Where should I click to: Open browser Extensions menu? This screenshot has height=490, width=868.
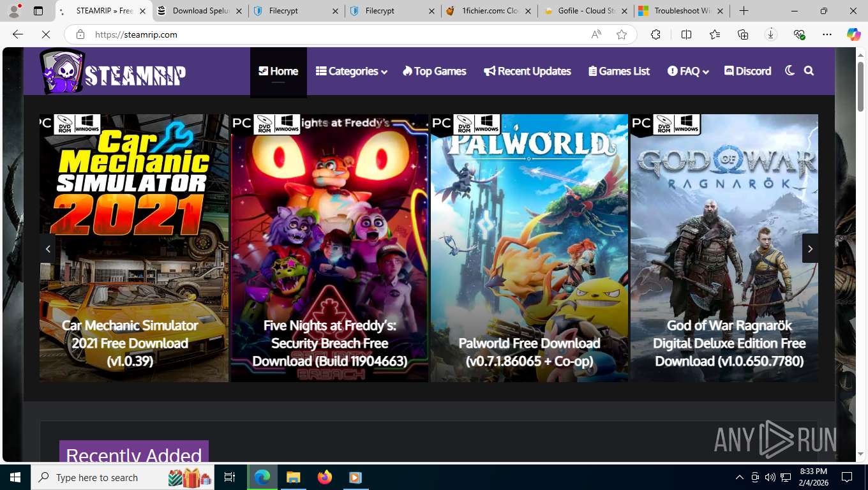tap(655, 34)
